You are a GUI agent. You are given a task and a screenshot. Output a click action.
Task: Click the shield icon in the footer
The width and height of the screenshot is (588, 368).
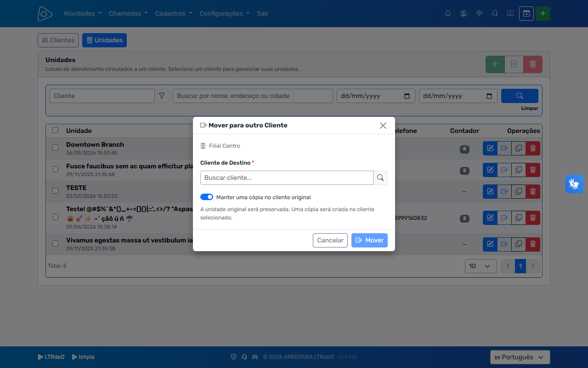pyautogui.click(x=233, y=357)
